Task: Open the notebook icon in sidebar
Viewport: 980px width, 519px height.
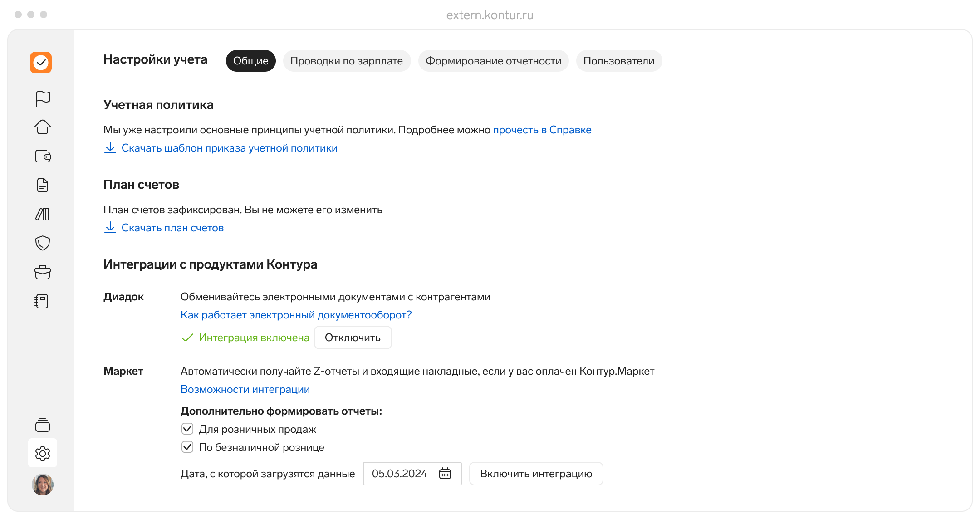Action: 42,301
